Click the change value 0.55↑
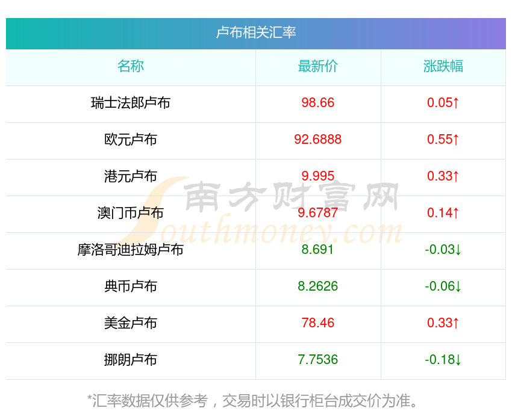Viewport: 512px width, 420px height. (443, 140)
